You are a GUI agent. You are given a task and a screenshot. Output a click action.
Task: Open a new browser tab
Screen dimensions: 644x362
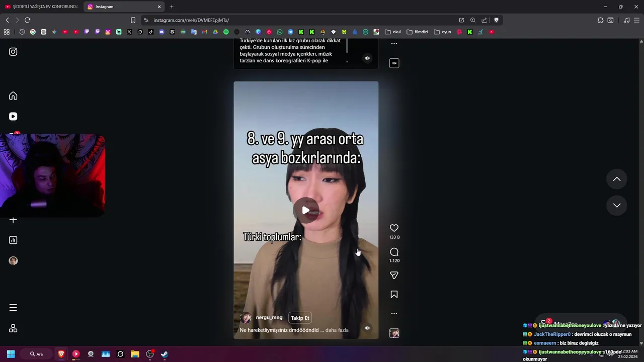point(172,7)
